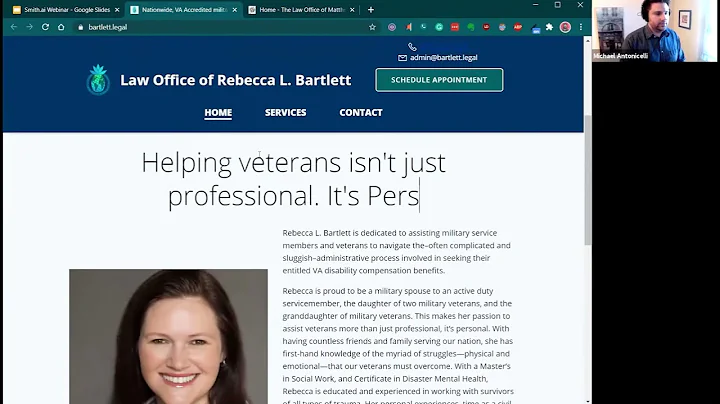
Task: Open the grey-blue round extension icon
Action: pos(502,27)
